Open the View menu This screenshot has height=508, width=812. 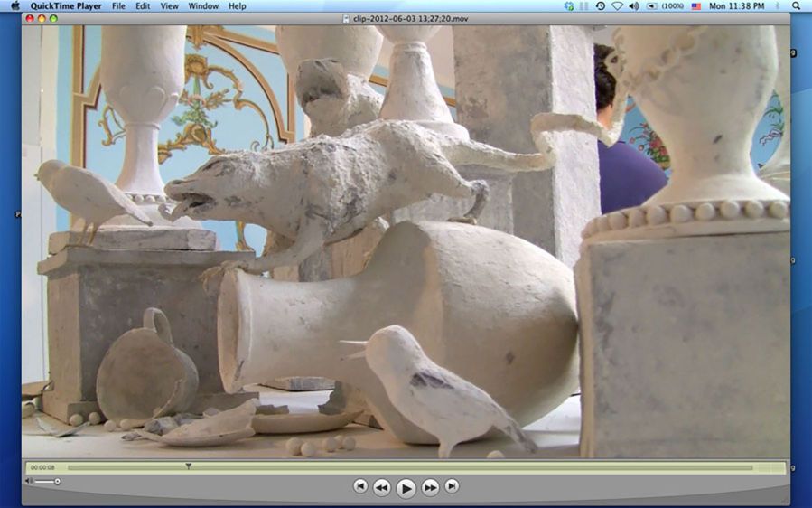169,6
